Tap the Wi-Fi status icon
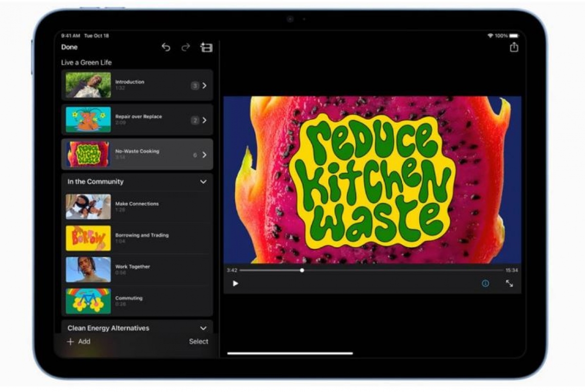585x392 pixels. (490, 36)
